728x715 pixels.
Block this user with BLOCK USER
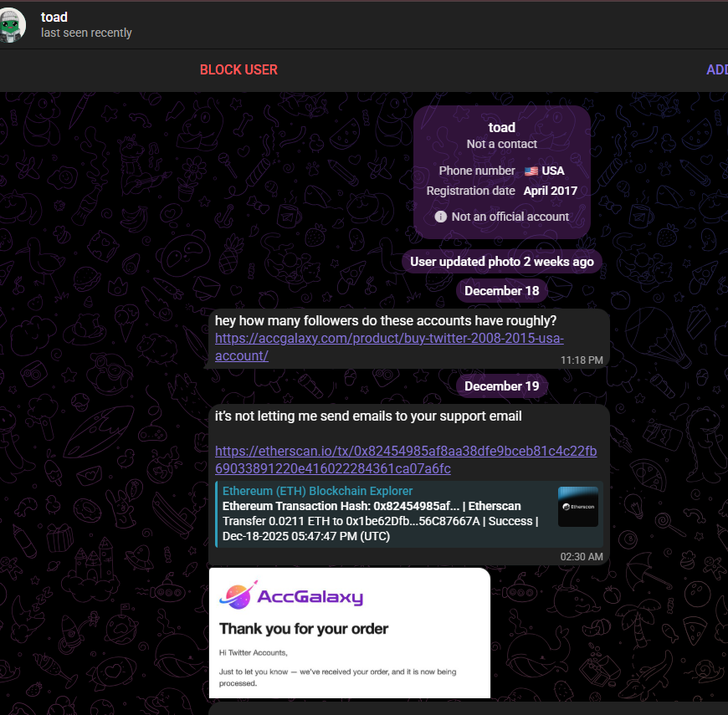238,69
